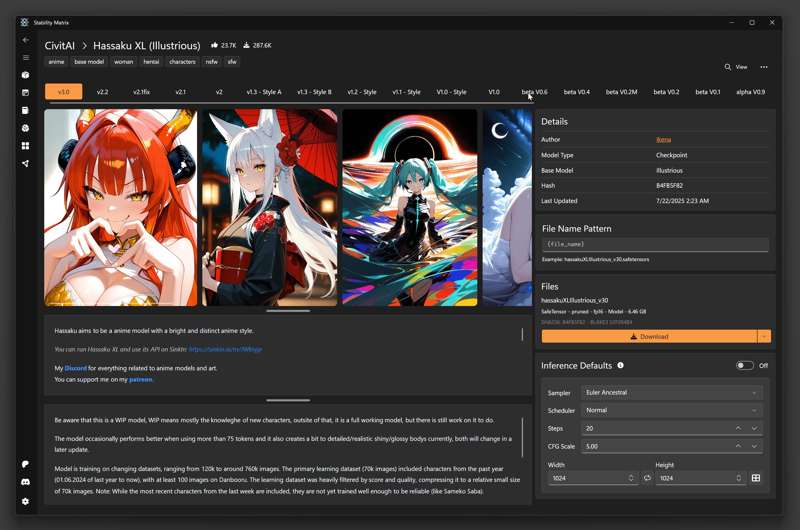This screenshot has height=530, width=800.
Task: Open the resolution grid presets icon
Action: click(756, 478)
